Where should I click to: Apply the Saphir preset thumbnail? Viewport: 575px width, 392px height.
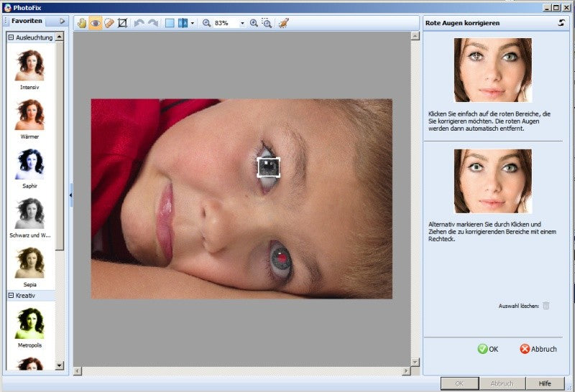(x=29, y=164)
